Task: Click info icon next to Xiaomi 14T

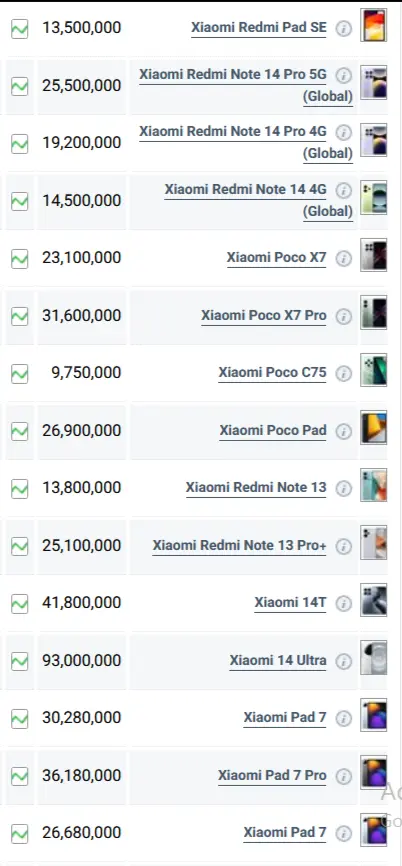Action: click(343, 603)
